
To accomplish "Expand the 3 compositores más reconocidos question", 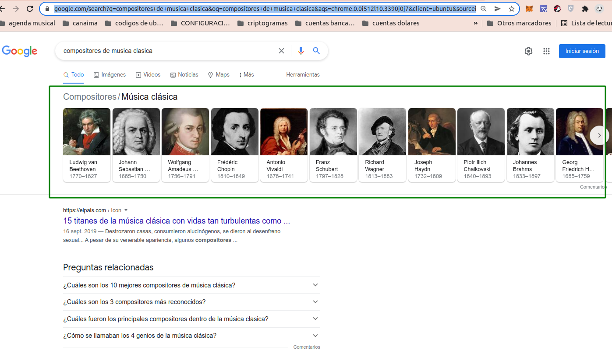I will pos(315,302).
